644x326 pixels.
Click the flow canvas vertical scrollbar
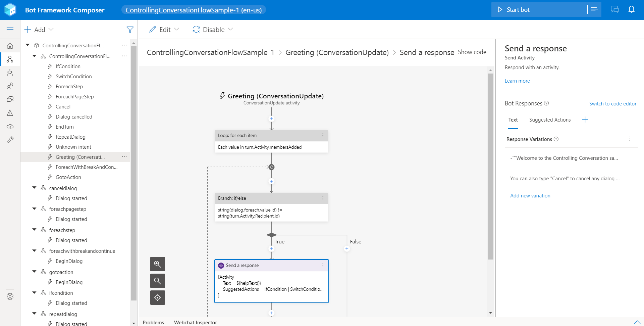tap(490, 166)
